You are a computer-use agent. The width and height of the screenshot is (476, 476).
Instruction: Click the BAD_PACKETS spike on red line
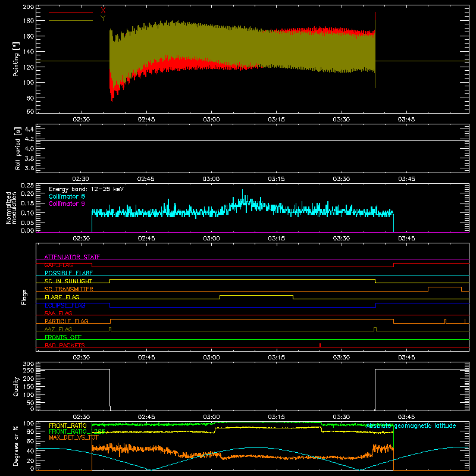pyautogui.click(x=320, y=345)
